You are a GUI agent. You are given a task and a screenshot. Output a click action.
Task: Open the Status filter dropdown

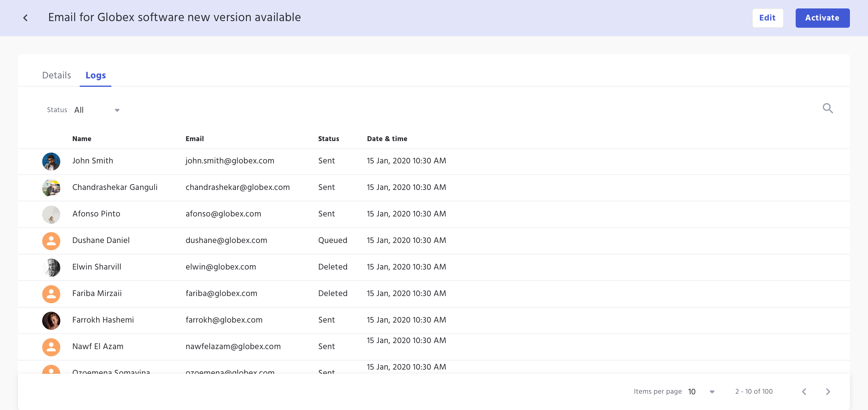tap(97, 110)
